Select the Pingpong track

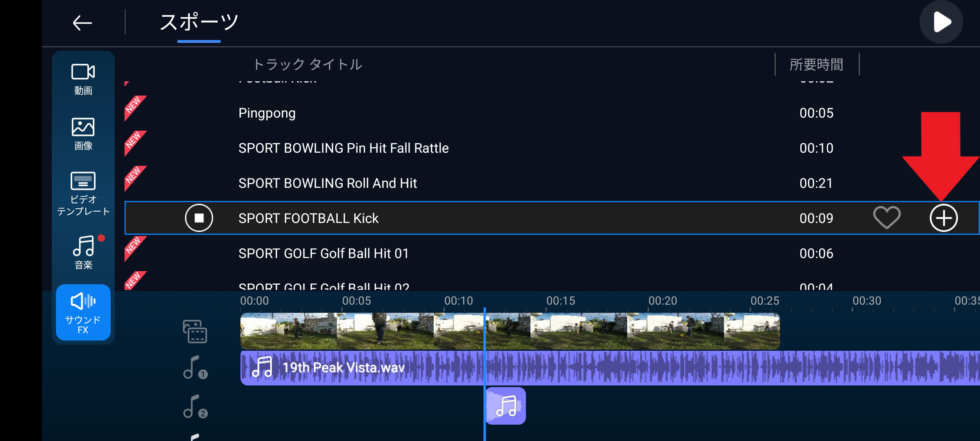click(551, 113)
